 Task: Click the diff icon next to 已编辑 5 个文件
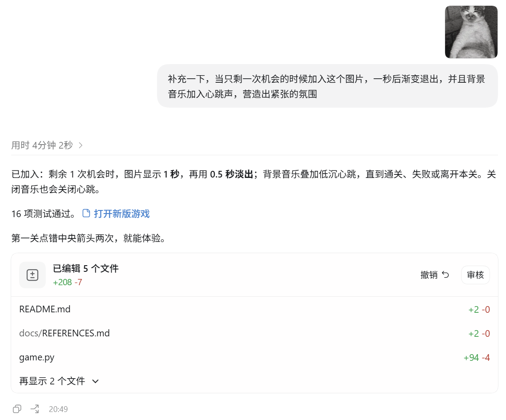point(32,275)
